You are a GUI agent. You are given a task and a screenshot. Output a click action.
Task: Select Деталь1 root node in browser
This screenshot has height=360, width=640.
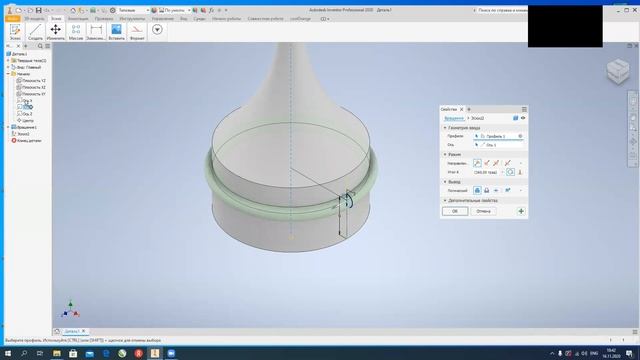point(17,54)
